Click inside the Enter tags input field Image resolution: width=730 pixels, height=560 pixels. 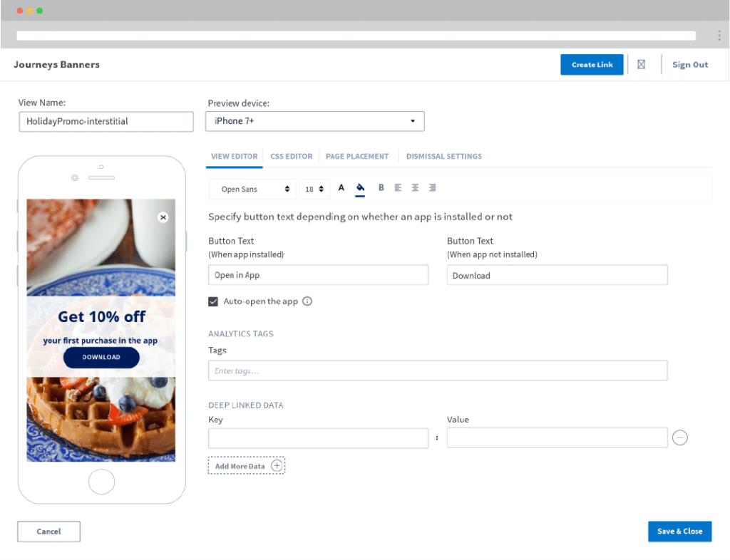[438, 370]
